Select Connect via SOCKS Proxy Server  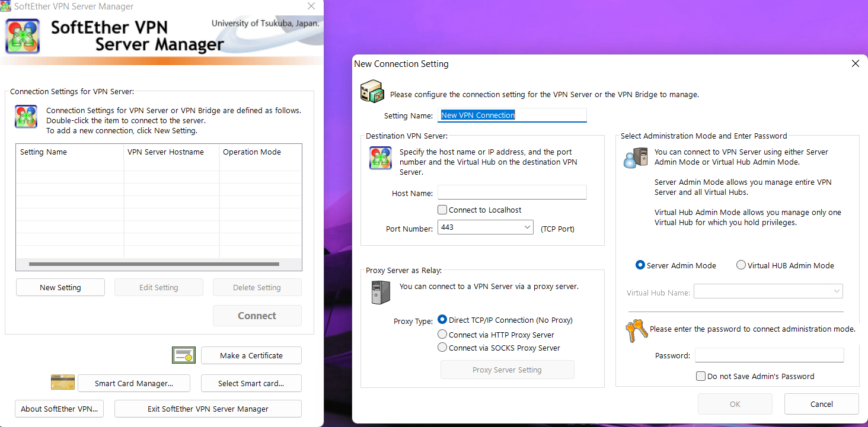pyautogui.click(x=442, y=348)
